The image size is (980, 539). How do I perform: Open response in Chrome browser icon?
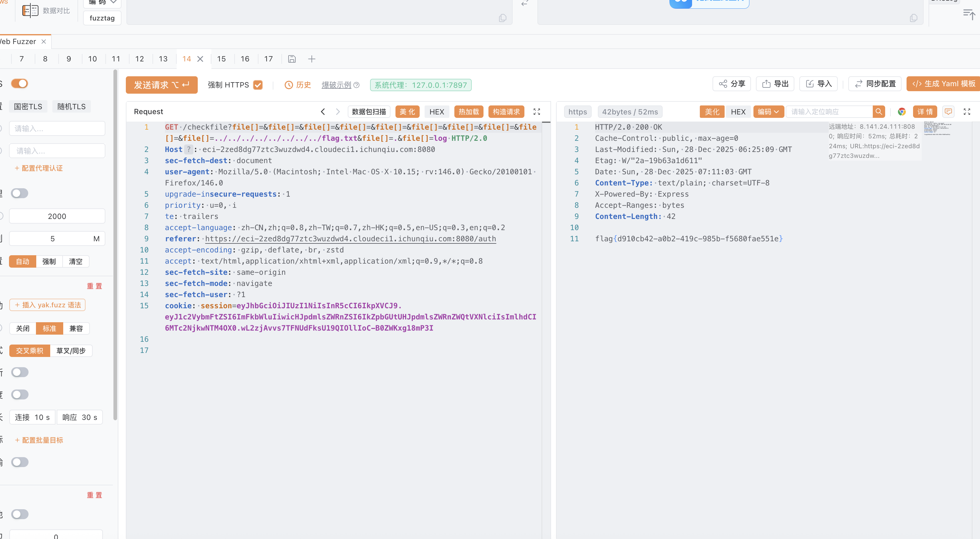tap(901, 112)
